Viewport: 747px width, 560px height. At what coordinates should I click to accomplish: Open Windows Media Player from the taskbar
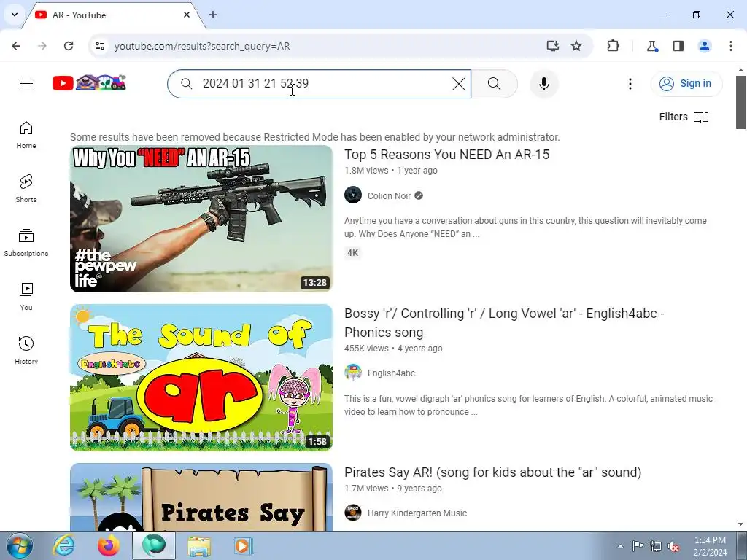point(243,545)
